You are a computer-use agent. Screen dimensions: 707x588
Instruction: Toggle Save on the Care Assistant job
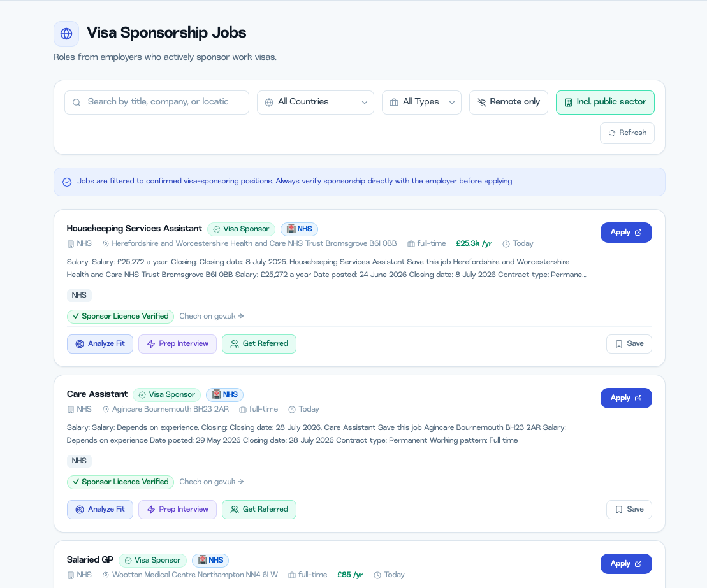(x=629, y=510)
